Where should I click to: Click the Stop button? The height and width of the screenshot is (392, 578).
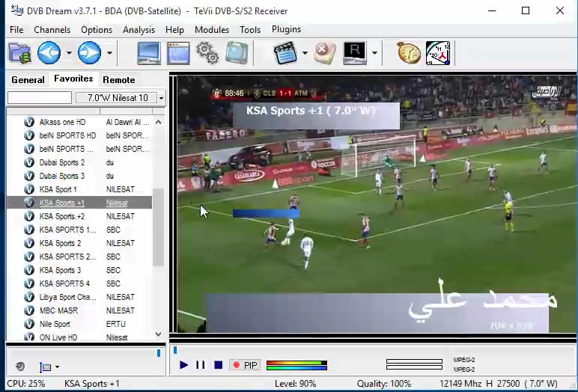(x=218, y=365)
